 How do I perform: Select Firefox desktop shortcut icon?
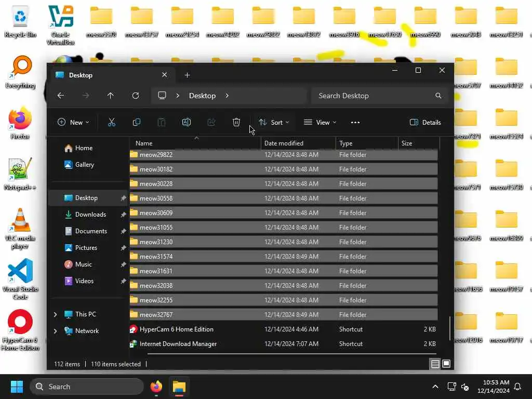coord(20,123)
